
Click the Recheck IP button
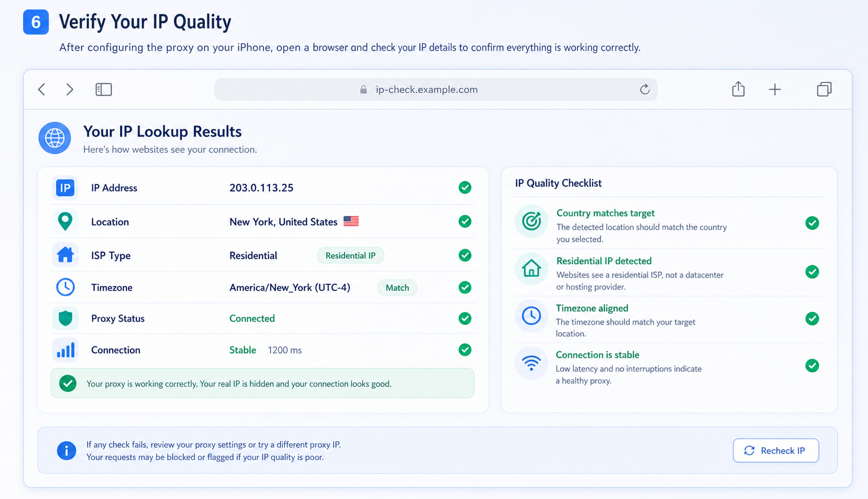click(x=776, y=450)
